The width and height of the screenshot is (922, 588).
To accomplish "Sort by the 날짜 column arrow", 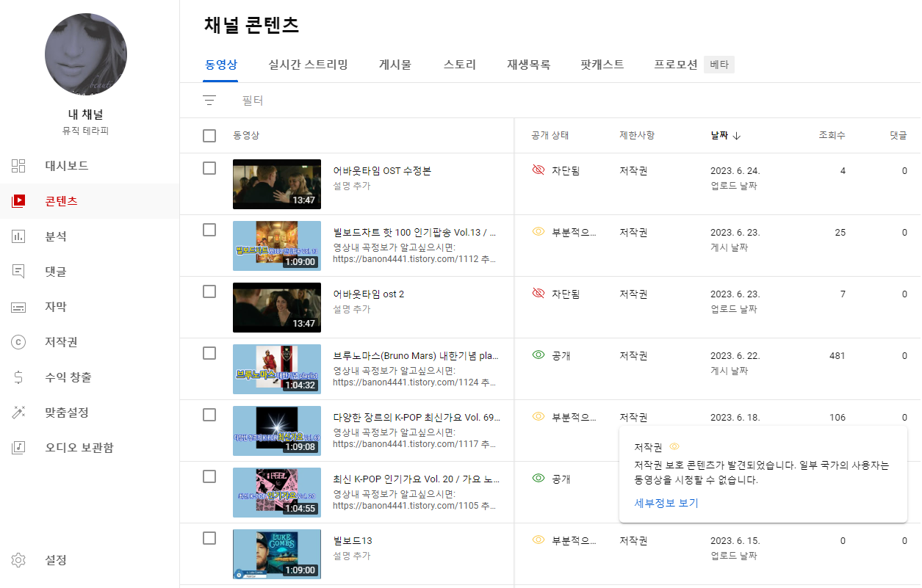I will point(737,136).
